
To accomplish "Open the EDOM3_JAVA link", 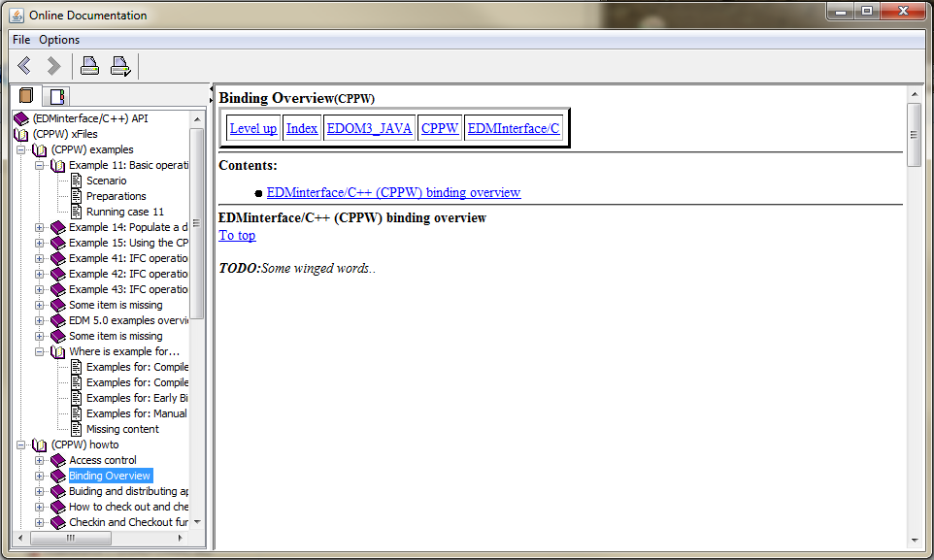I will (x=369, y=128).
